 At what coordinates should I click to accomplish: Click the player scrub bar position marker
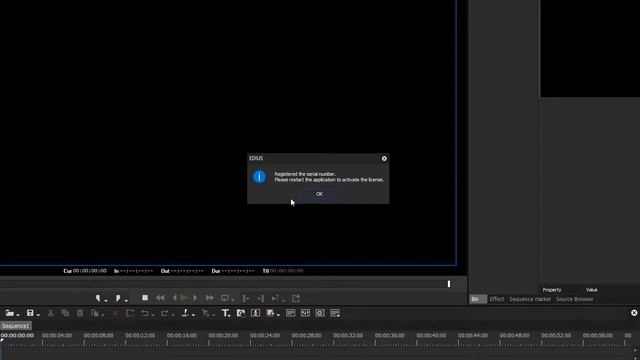pos(449,284)
